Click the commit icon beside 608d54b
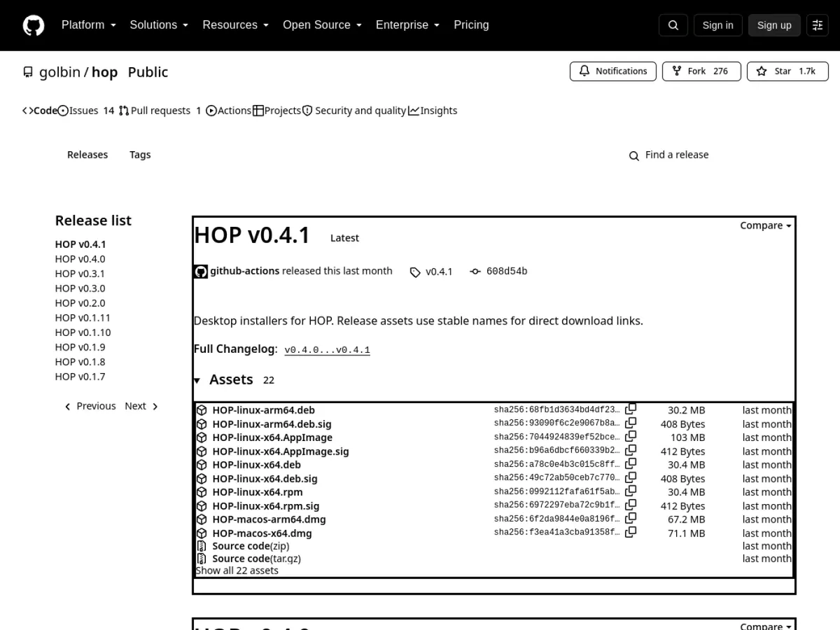Screen dimensions: 840x630 pos(475,272)
